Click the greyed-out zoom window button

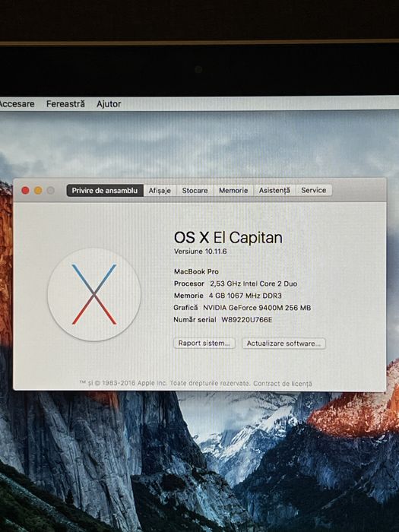pos(51,190)
